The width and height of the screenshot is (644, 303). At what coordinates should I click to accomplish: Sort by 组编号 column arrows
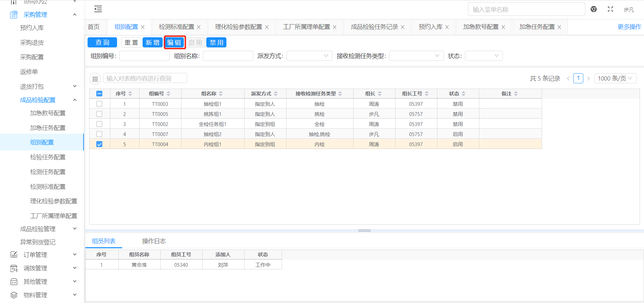click(168, 94)
